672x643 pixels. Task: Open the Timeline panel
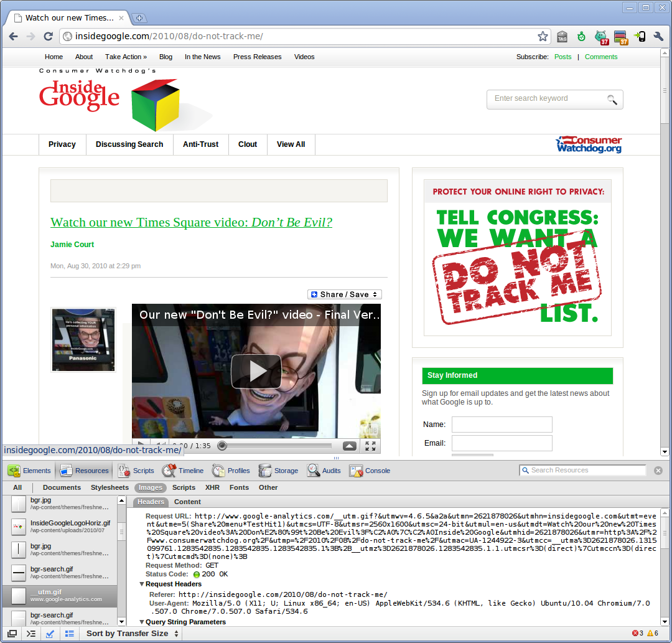click(182, 471)
